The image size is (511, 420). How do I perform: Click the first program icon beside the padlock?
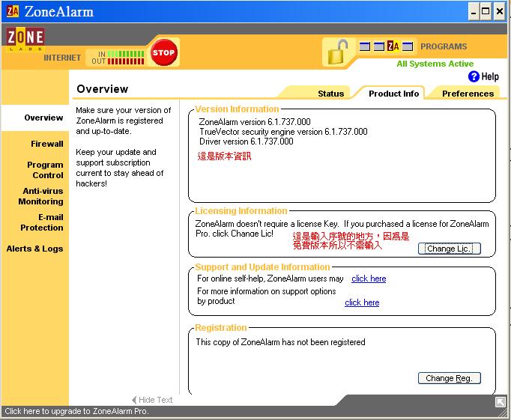365,46
